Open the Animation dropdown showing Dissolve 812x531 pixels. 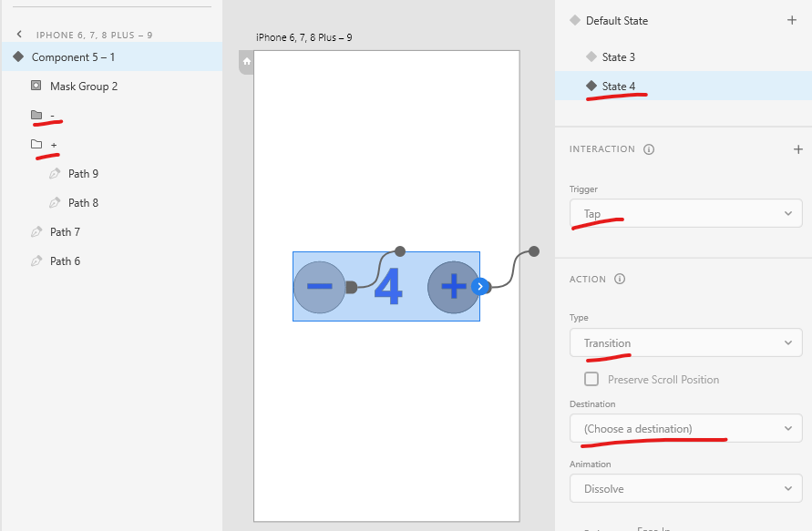coord(685,488)
